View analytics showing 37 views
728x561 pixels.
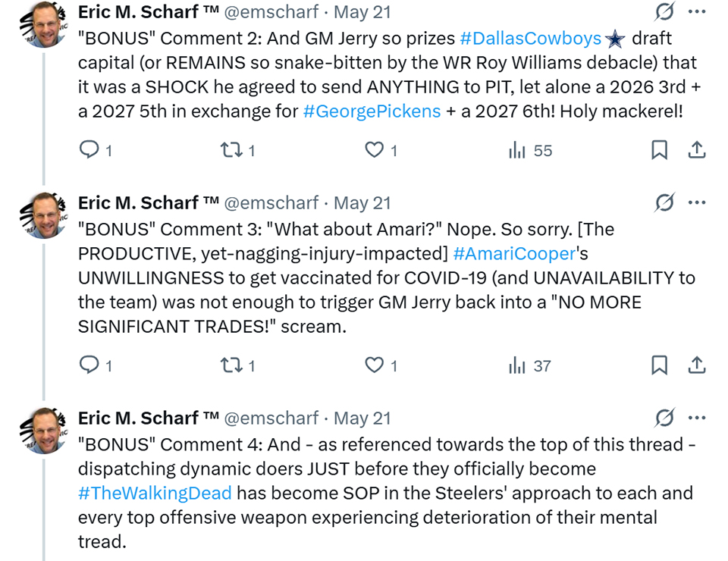[x=529, y=365]
